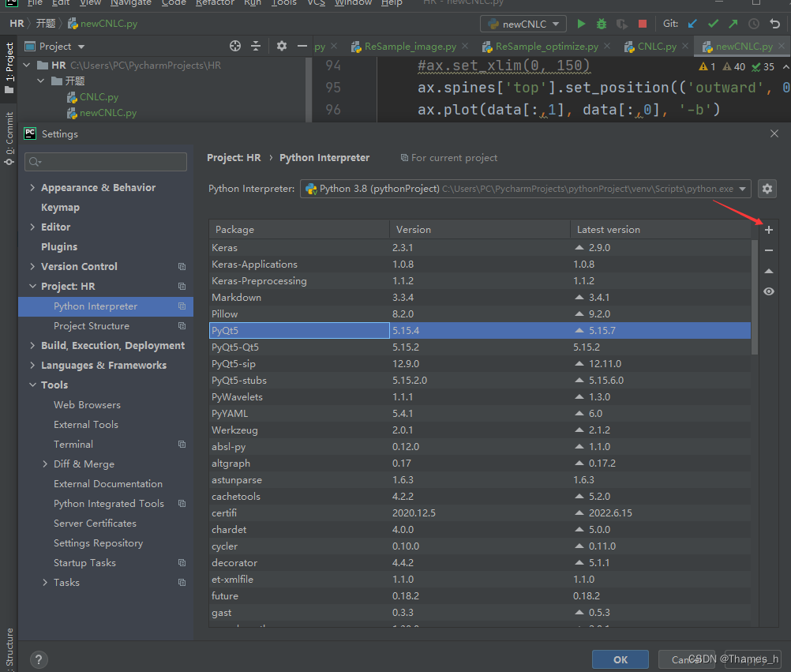
Task: Collapse the Tools settings section
Action: click(32, 385)
